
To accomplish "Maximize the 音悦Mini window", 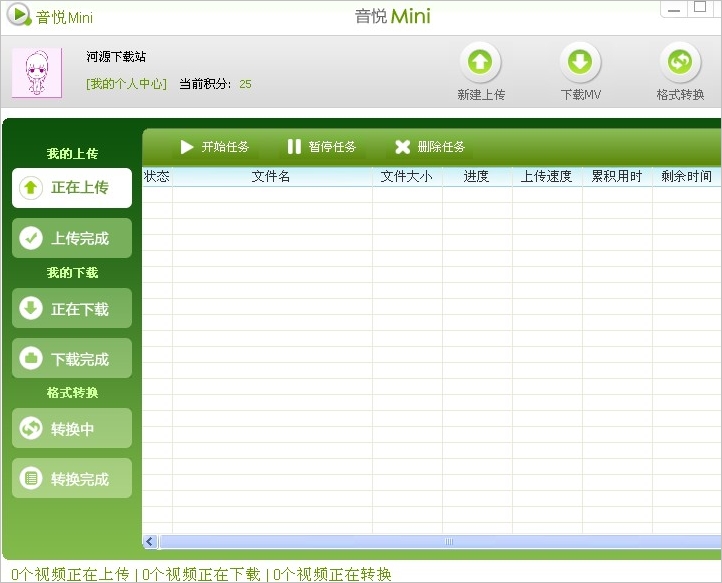I will pyautogui.click(x=700, y=8).
